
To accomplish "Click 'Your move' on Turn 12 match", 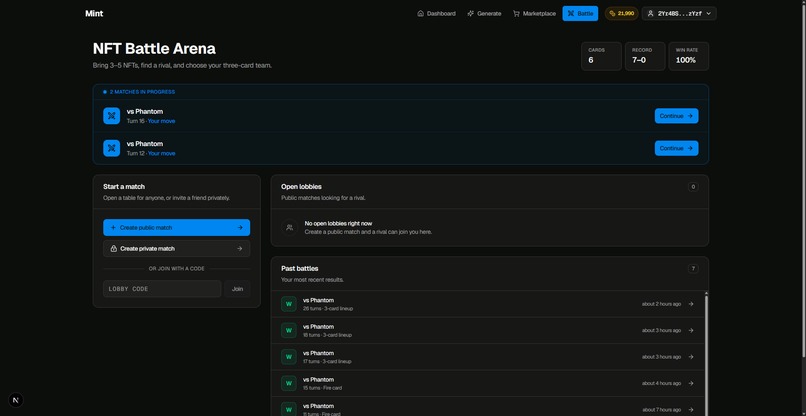I will pos(161,154).
